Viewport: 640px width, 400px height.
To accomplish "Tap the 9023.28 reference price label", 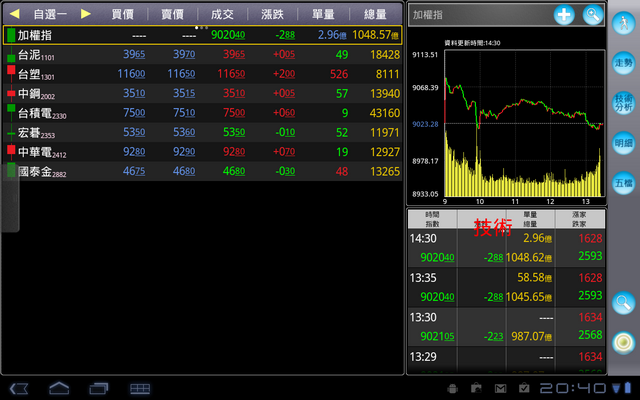I will (425, 124).
